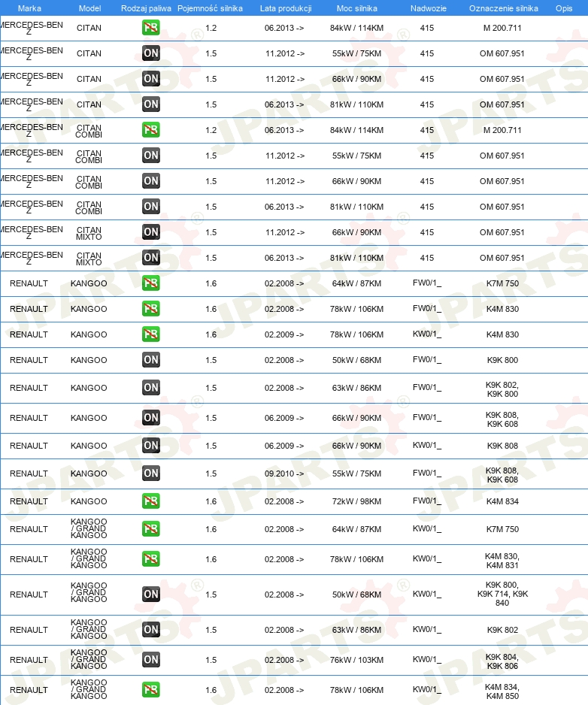Select engine codes K4M 834, K4M 850
This screenshot has width=588, height=705.
click(x=502, y=692)
